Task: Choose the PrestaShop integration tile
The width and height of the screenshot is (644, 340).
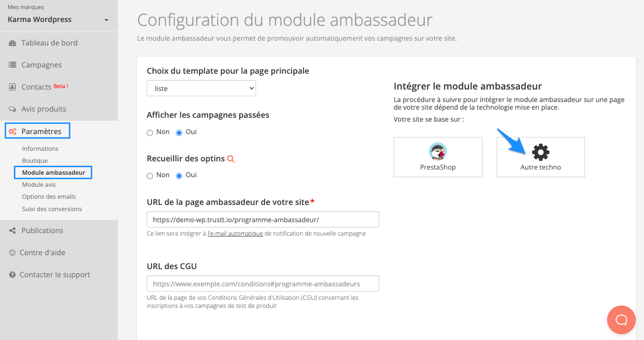Action: (x=438, y=157)
